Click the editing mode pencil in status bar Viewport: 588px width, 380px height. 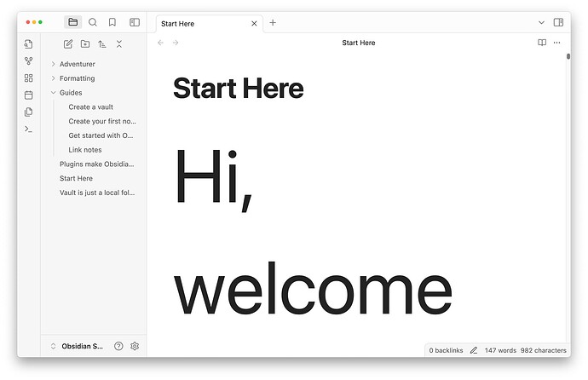coord(474,350)
